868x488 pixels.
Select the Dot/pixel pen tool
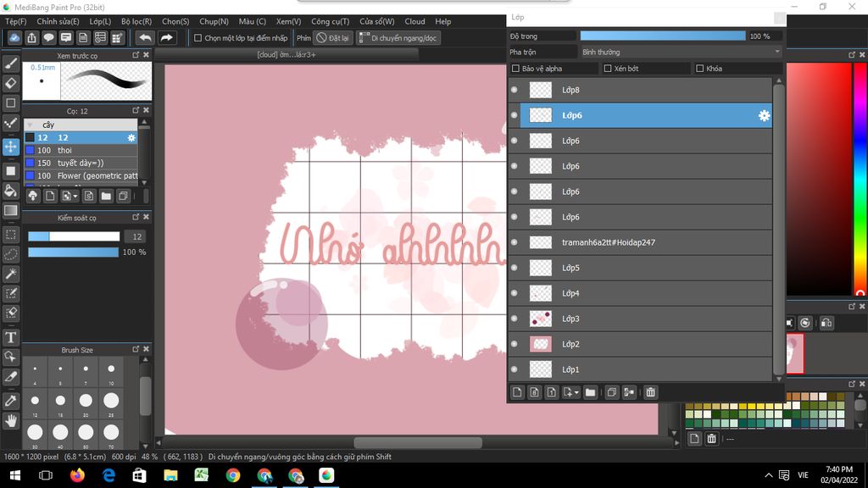pyautogui.click(x=10, y=123)
